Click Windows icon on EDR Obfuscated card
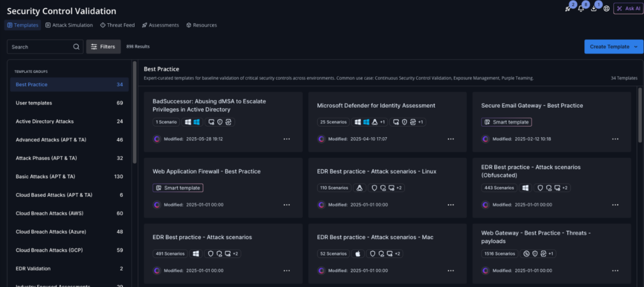Screen dimensions: 644x287 [525, 188]
